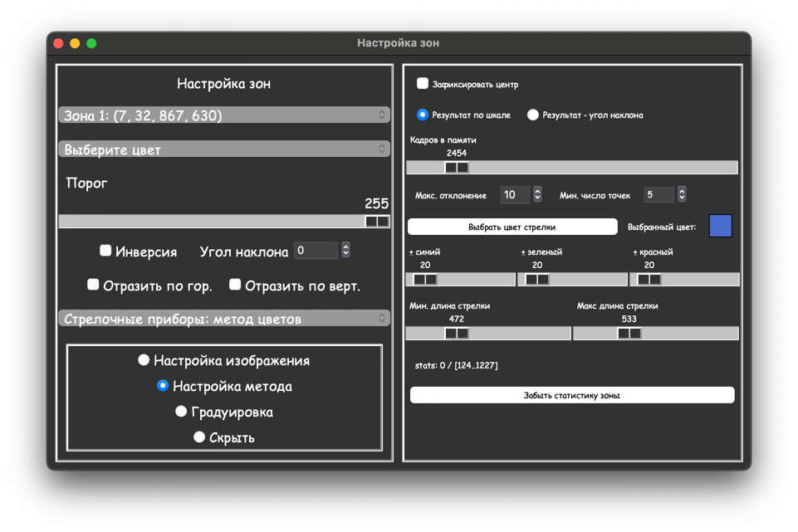Click the blue selected color swatch
Screen dimensions: 798x532
(720, 226)
